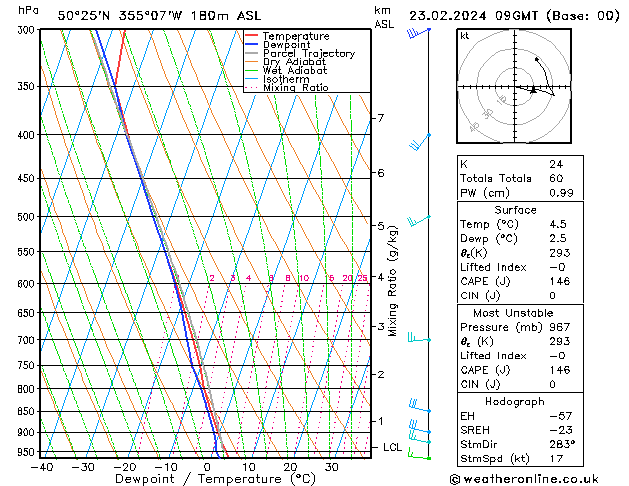Viewport: 629px width, 486px height.
Task: Click the wind barb at 700 hPa
Action: click(419, 338)
